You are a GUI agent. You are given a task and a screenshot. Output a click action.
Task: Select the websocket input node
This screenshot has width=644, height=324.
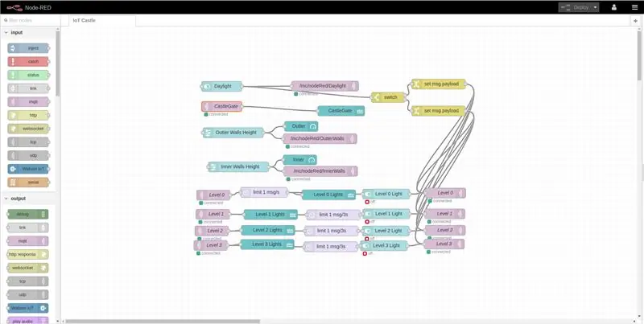[28, 129]
